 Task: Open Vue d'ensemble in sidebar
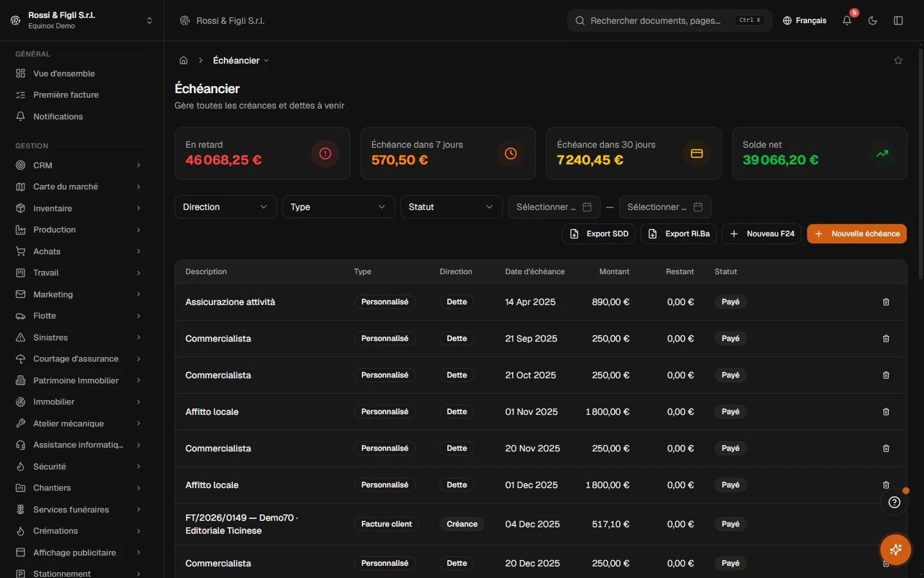point(78,73)
